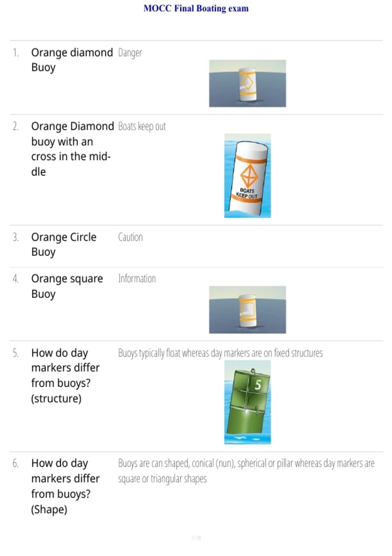392x556 pixels.
Task: Open the Boats Keep Out buoy picture
Action: click(x=247, y=176)
